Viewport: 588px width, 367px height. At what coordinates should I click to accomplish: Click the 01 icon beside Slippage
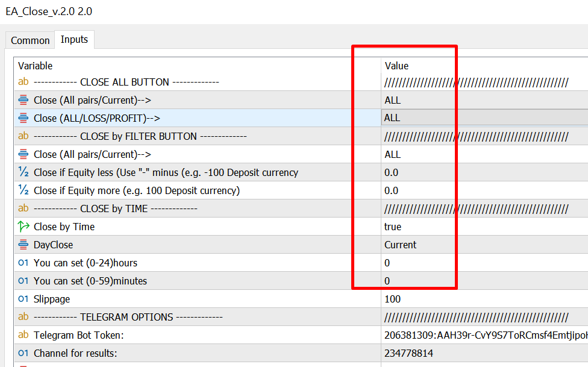(23, 299)
